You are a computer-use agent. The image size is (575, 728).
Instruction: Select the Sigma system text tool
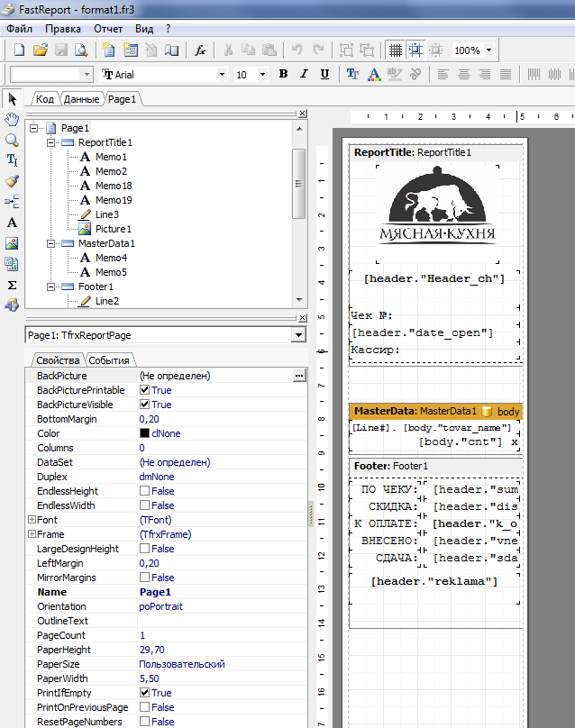tap(12, 285)
